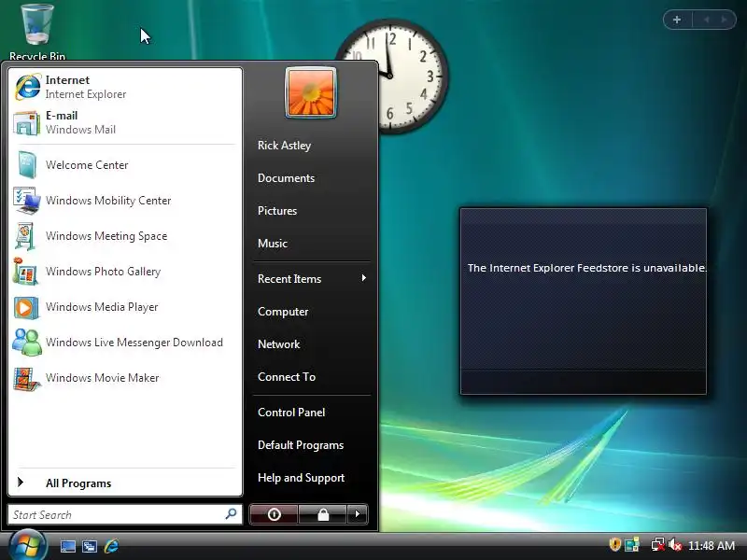
Task: Click the taskbar clock showing 11:48 AM
Action: click(711, 545)
